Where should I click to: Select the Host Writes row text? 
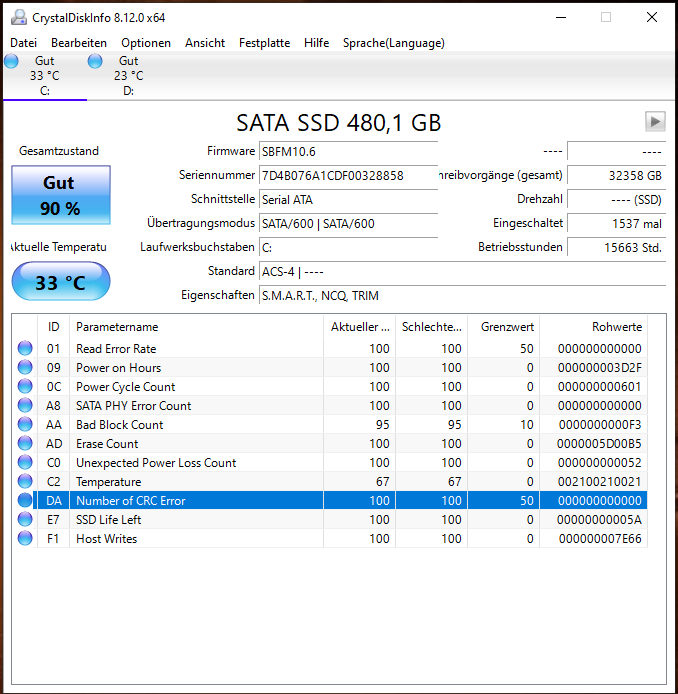click(106, 539)
